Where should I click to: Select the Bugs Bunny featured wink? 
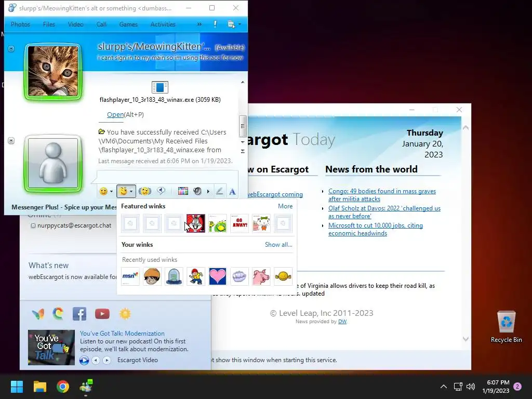tap(196, 223)
